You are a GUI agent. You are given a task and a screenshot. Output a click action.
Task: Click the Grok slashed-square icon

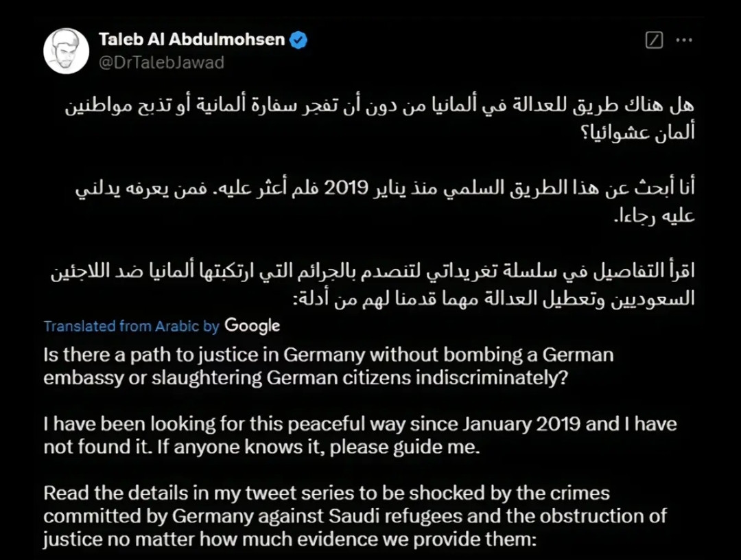(654, 40)
